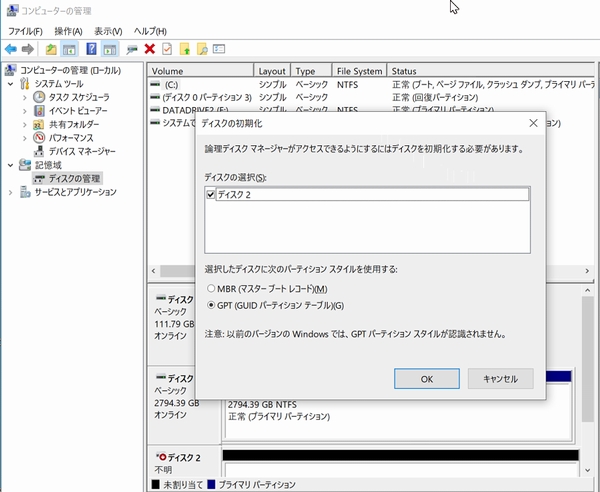Click the blue Back arrow toolbar icon
600x492 pixels.
point(11,49)
